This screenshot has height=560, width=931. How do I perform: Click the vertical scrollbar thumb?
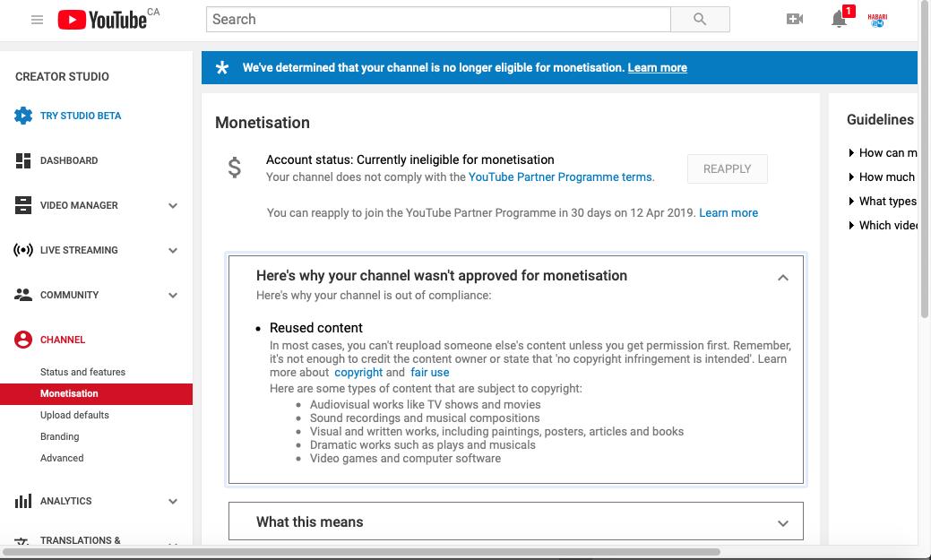coord(925,160)
